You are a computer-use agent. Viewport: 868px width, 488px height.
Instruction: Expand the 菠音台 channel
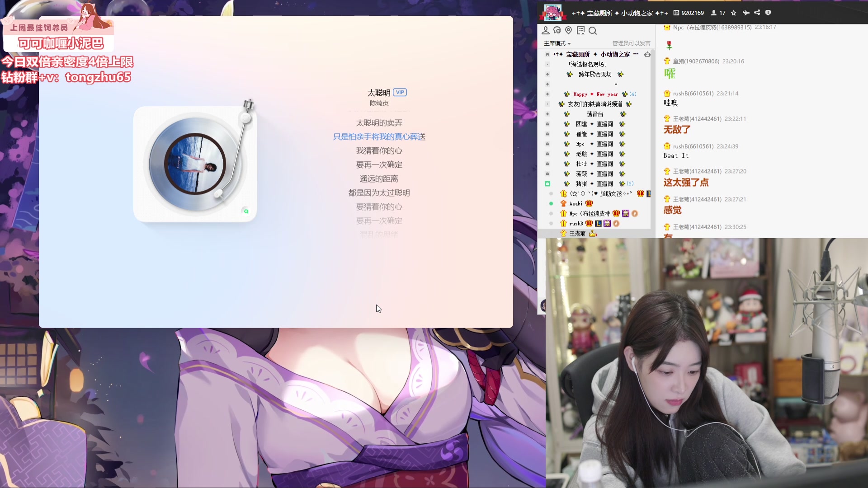click(x=547, y=114)
